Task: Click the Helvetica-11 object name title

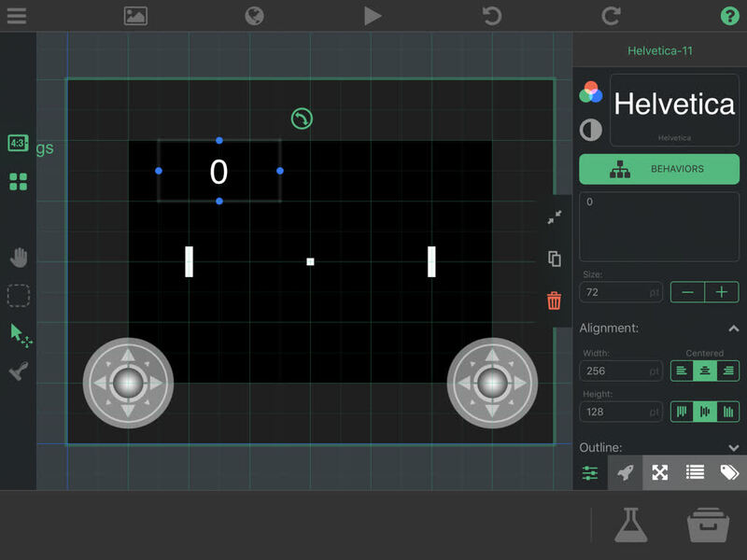Action: click(660, 50)
